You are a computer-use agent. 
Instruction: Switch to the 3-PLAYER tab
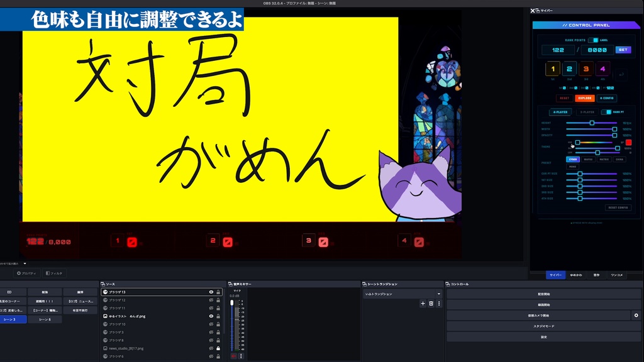point(587,112)
